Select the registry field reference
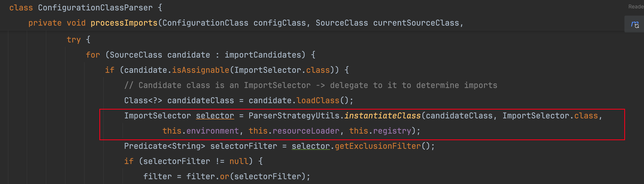644x184 pixels. pos(392,131)
